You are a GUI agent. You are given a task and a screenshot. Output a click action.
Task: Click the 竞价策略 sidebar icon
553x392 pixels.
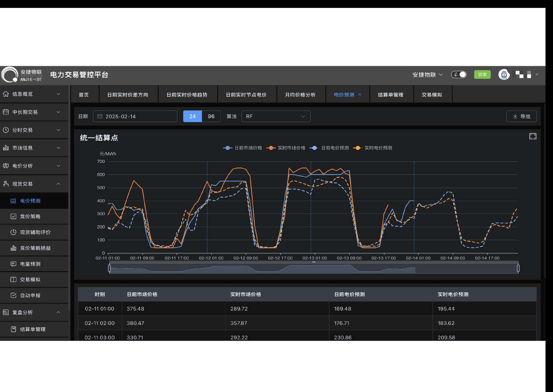tap(14, 216)
